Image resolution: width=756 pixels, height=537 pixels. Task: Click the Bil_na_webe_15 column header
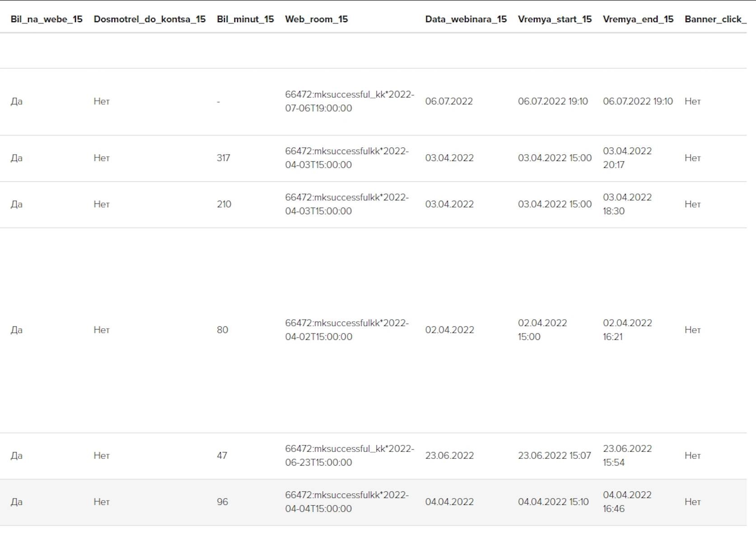[x=47, y=19]
